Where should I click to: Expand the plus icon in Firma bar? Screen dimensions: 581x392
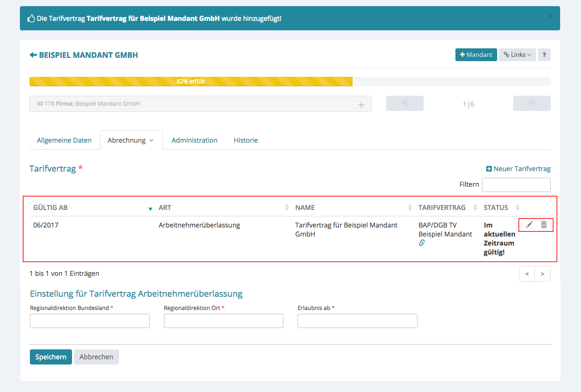[361, 105]
